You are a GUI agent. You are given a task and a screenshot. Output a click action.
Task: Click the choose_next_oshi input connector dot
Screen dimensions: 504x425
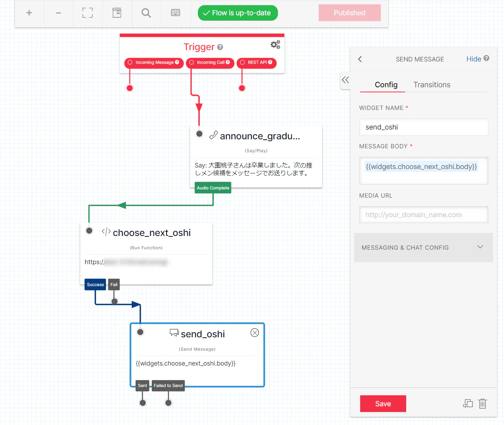89,231
